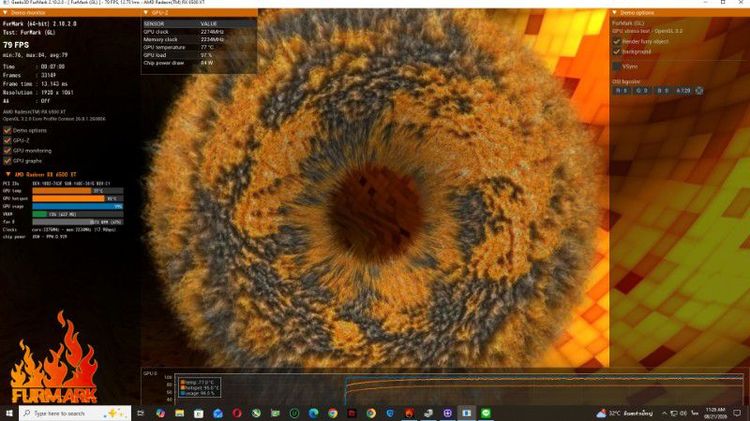750x421 pixels.
Task: Toggle the GPU graphs checkbox
Action: coord(7,161)
